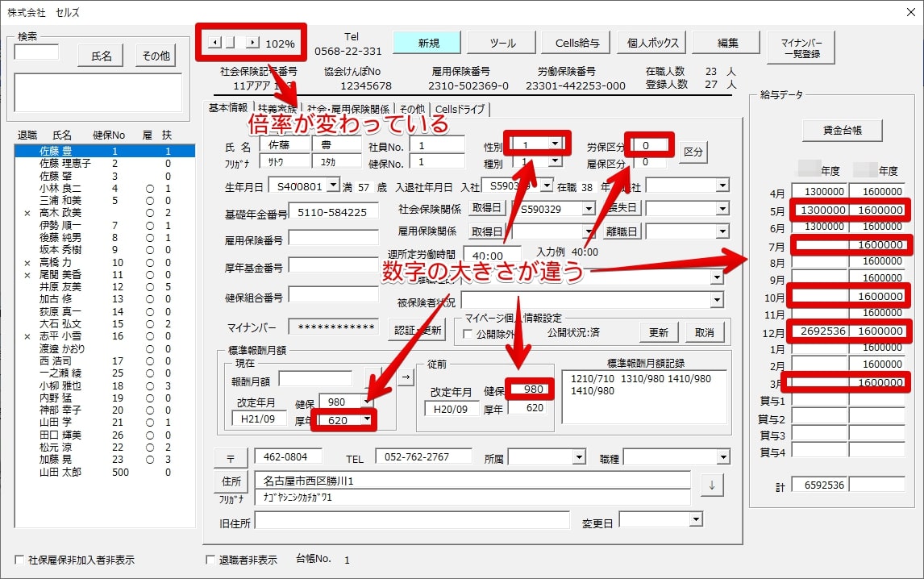Switch to the その他 tab
The height and width of the screenshot is (579, 924).
tap(412, 109)
